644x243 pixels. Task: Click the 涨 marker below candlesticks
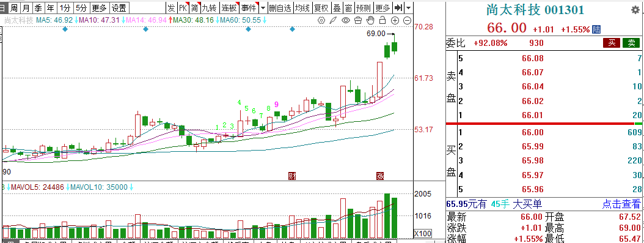coord(380,176)
